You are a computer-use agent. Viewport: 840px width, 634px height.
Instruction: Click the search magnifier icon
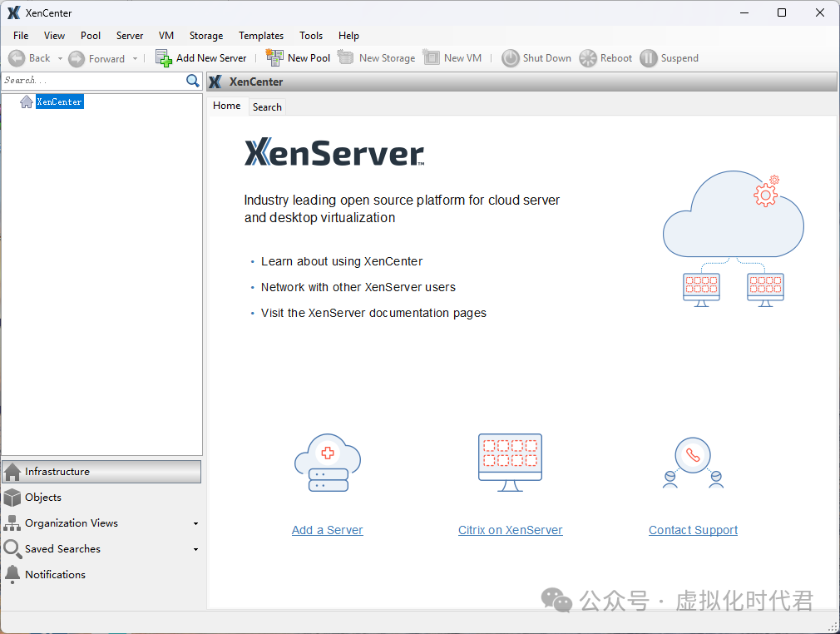[x=193, y=81]
